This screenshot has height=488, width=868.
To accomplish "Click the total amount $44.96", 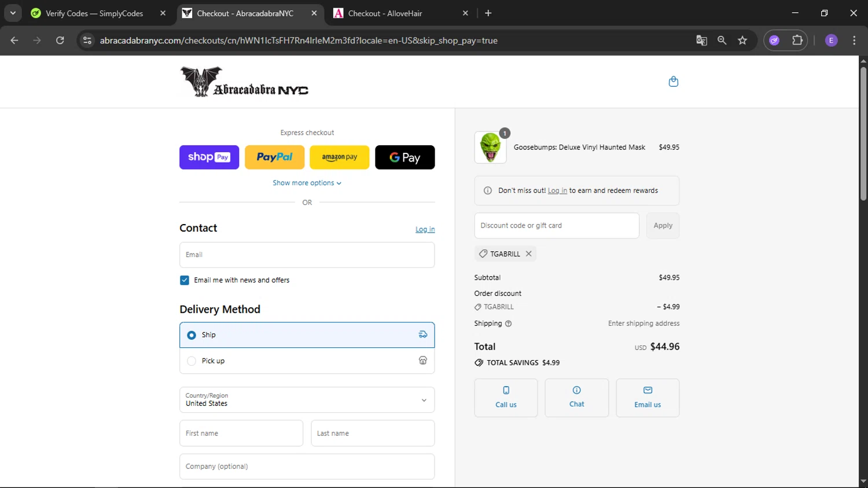I will coord(665,347).
